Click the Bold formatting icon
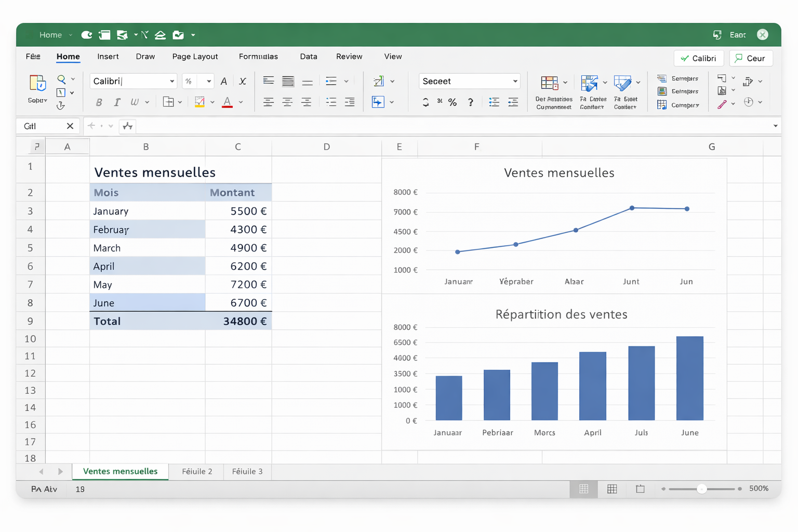798x532 pixels. tap(99, 102)
